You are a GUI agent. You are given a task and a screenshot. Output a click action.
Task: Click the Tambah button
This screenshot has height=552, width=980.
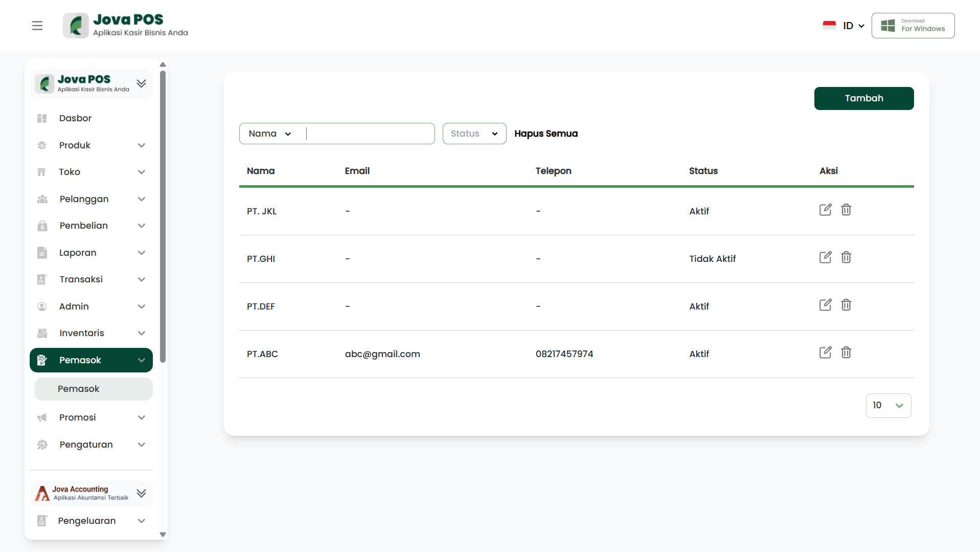(863, 98)
